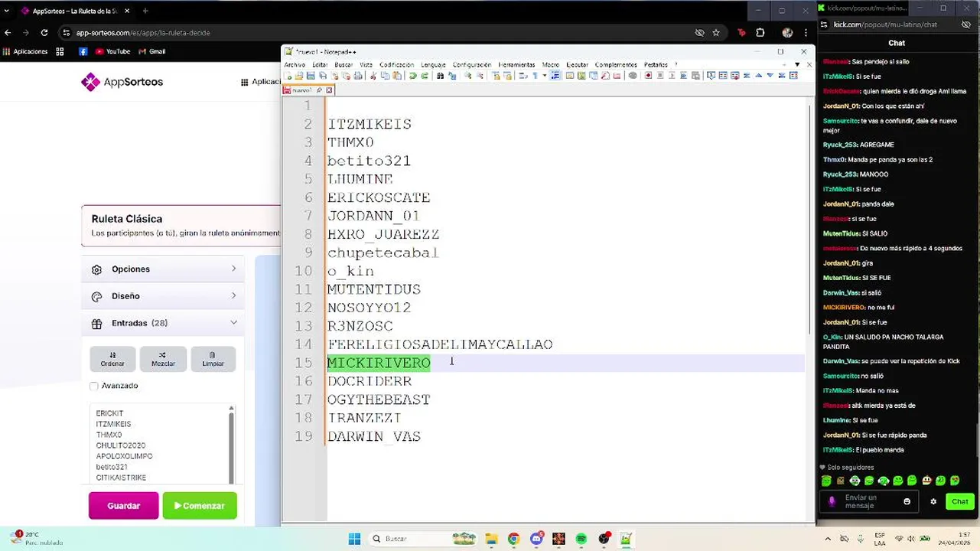Click the browser back arrow
Viewport: 980px width, 551px height.
click(8, 33)
